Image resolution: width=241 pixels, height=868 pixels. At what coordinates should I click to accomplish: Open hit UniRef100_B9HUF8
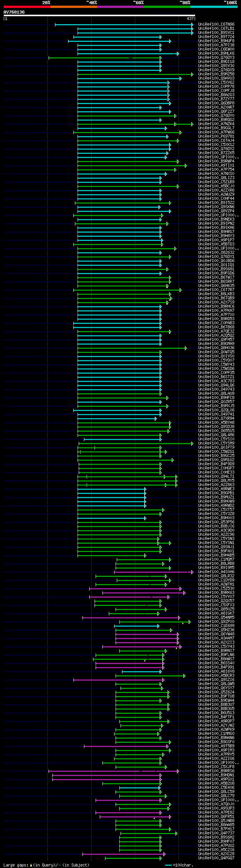pos(216,41)
